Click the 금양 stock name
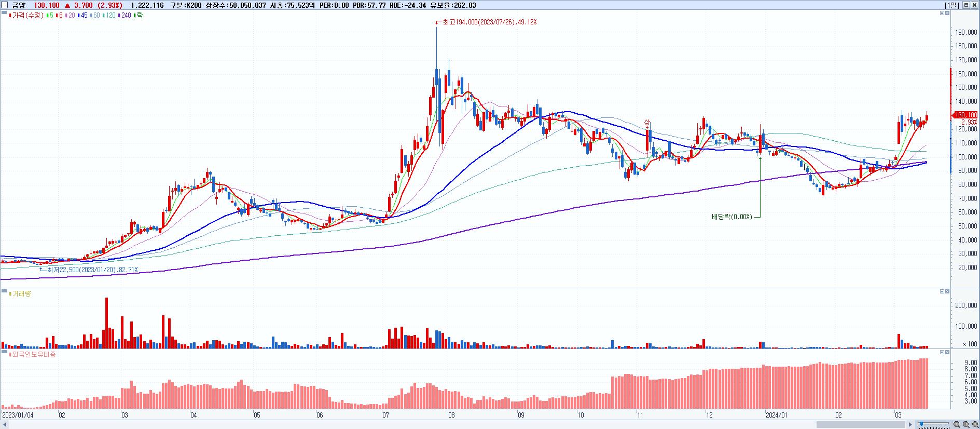 pos(18,5)
